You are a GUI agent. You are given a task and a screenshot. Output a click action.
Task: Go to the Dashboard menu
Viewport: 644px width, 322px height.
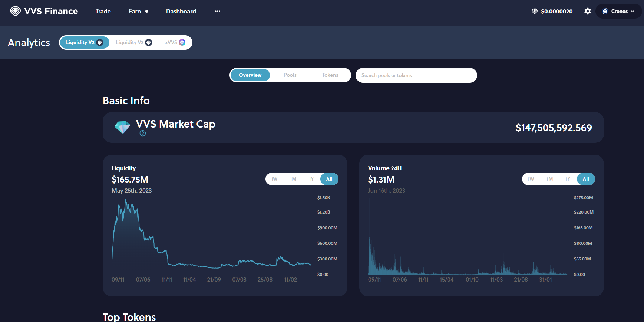click(181, 11)
